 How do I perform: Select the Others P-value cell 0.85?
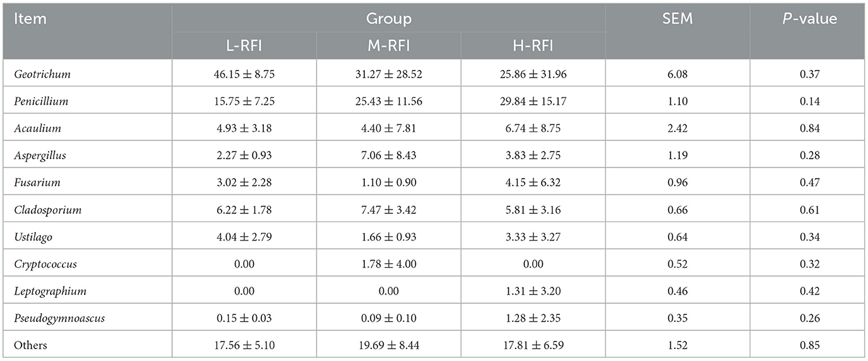pos(807,345)
